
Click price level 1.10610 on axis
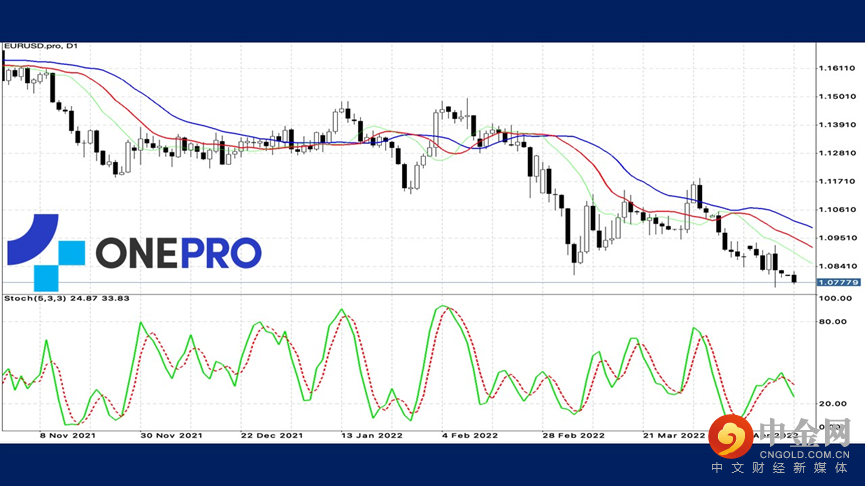pos(837,210)
